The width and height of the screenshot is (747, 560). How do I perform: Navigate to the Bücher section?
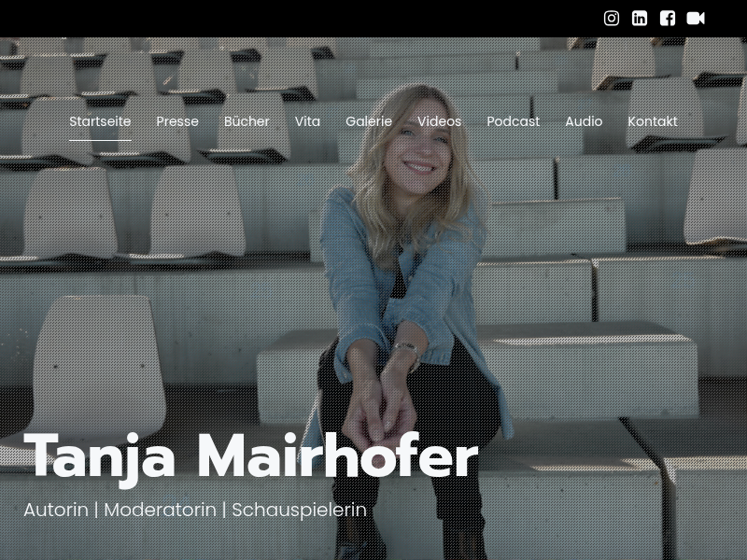(x=247, y=121)
